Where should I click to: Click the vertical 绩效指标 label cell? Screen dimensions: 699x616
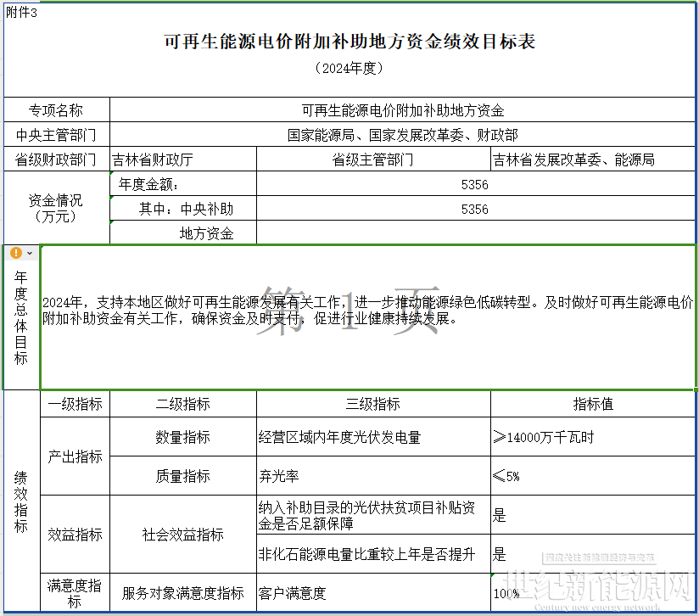click(x=21, y=501)
